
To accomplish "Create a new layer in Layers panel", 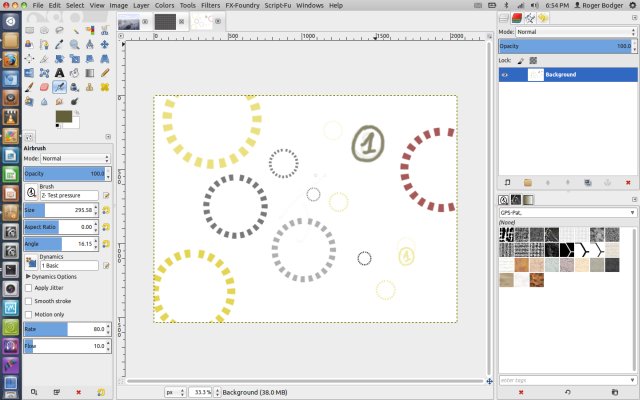I will (x=508, y=182).
